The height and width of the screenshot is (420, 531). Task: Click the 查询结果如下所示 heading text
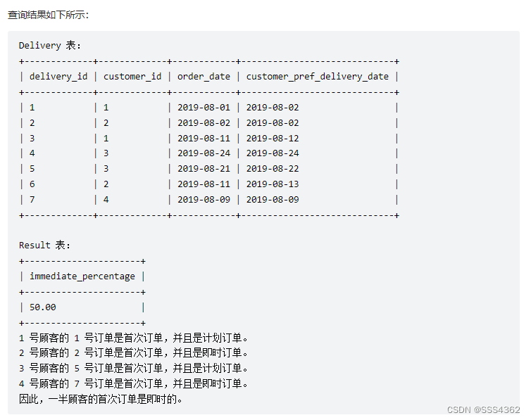48,15
